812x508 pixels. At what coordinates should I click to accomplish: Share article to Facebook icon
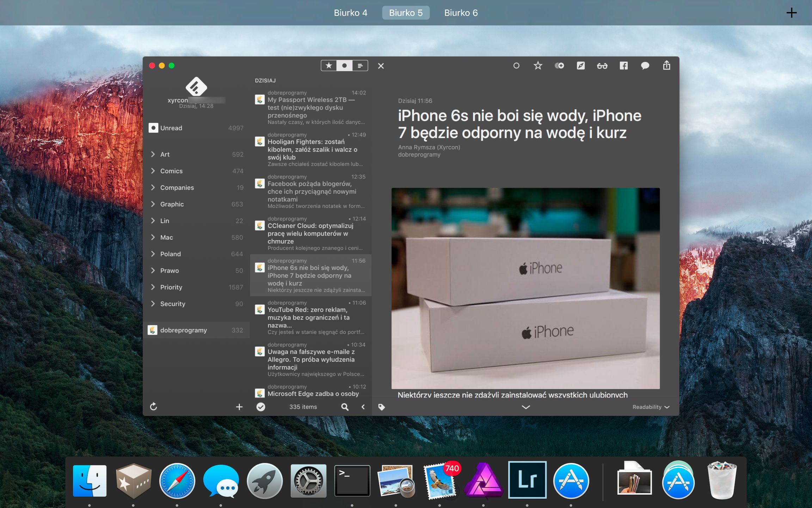coord(623,66)
